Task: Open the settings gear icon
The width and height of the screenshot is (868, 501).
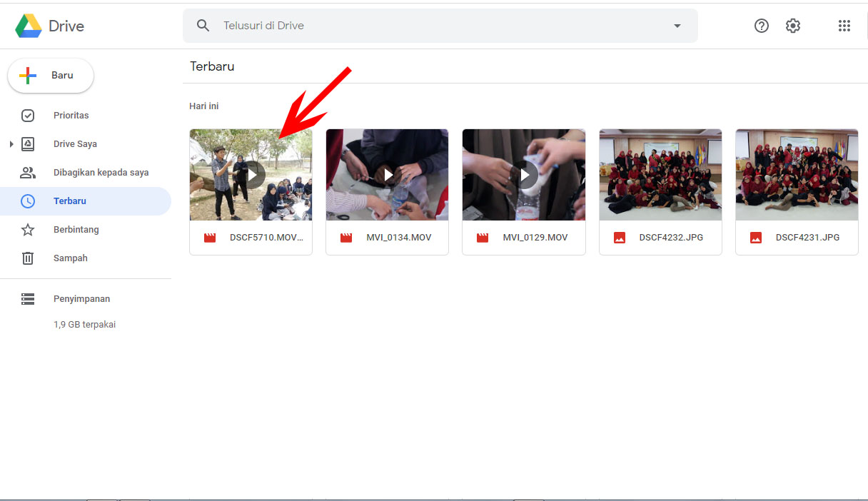Action: 793,26
